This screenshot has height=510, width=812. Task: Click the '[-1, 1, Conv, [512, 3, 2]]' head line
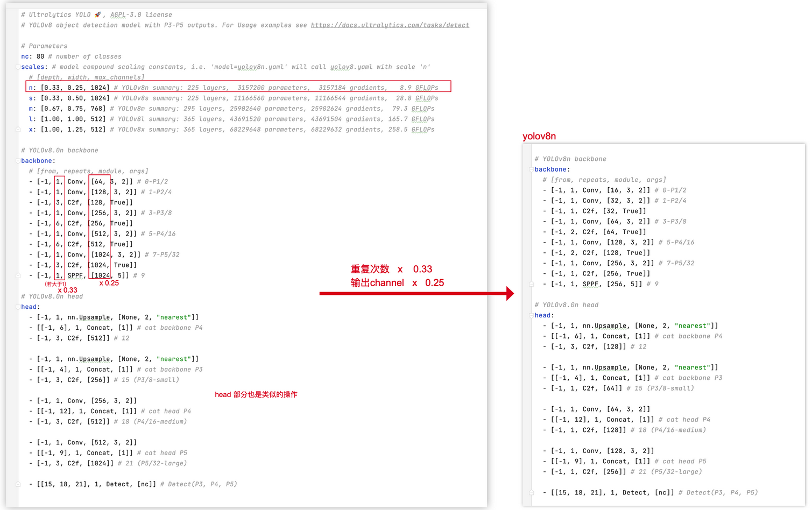click(x=83, y=443)
